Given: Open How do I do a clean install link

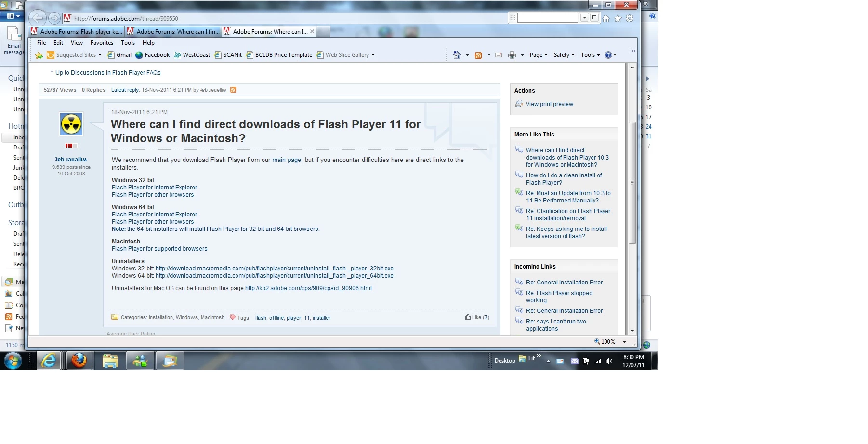Looking at the screenshot, I should tap(564, 179).
